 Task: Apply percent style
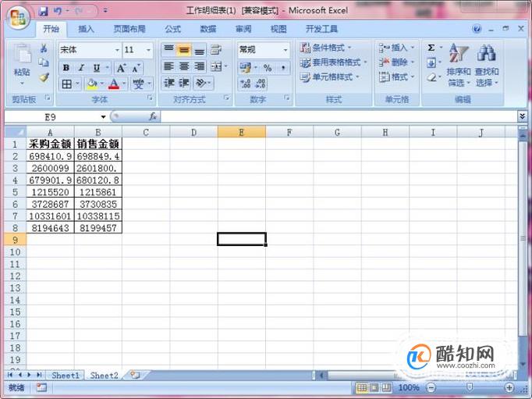click(x=268, y=68)
